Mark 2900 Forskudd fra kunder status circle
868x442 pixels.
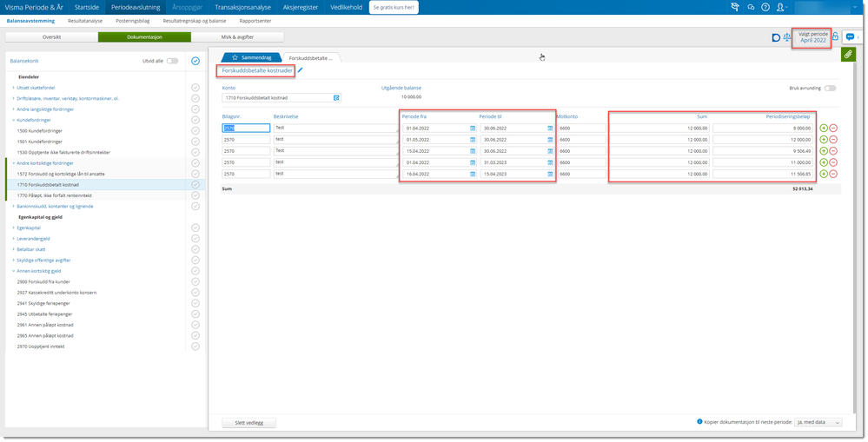point(195,281)
